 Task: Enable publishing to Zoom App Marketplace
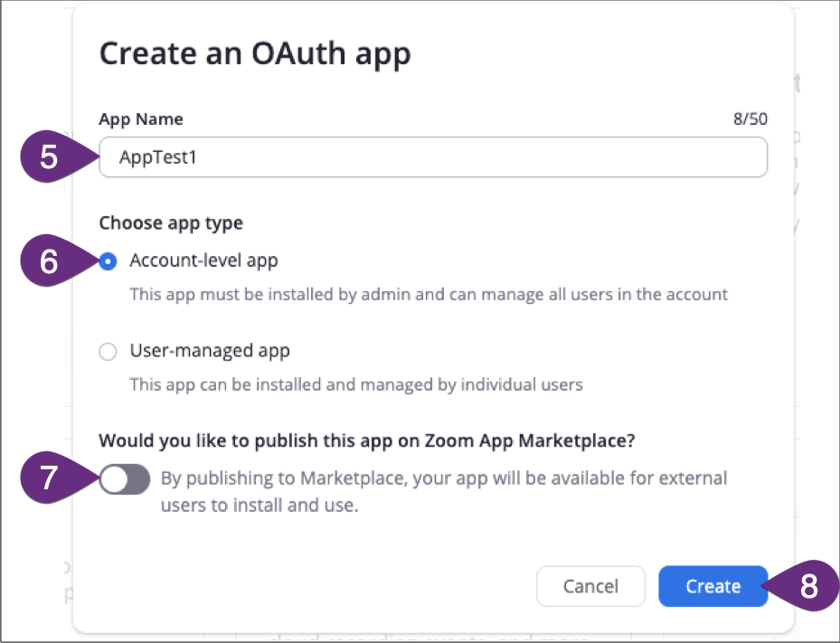(124, 479)
